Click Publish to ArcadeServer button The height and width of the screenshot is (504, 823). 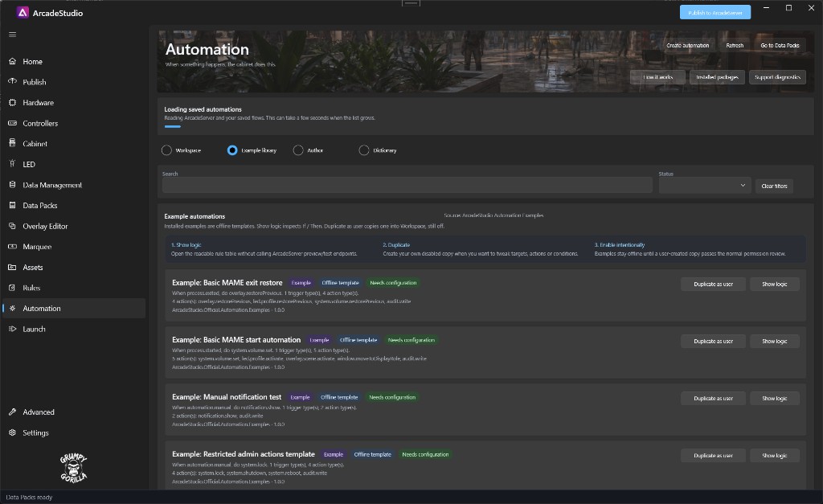tap(714, 13)
